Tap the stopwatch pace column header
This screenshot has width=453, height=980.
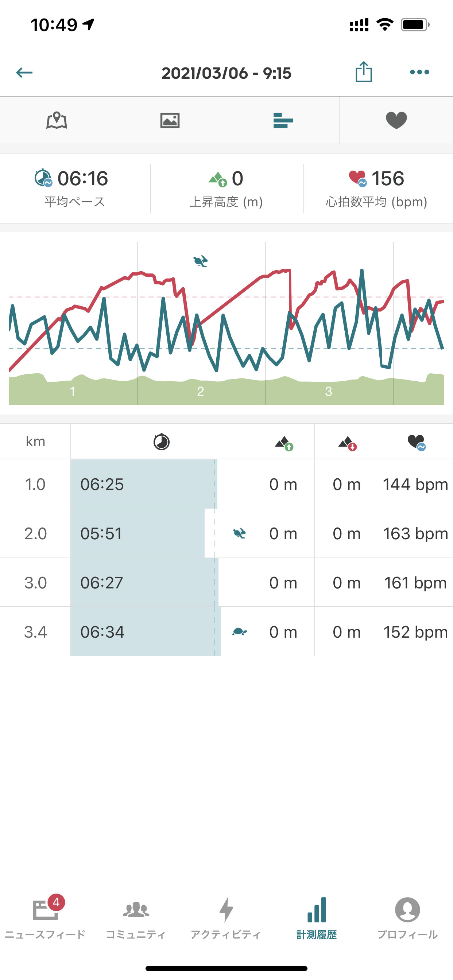point(161,442)
